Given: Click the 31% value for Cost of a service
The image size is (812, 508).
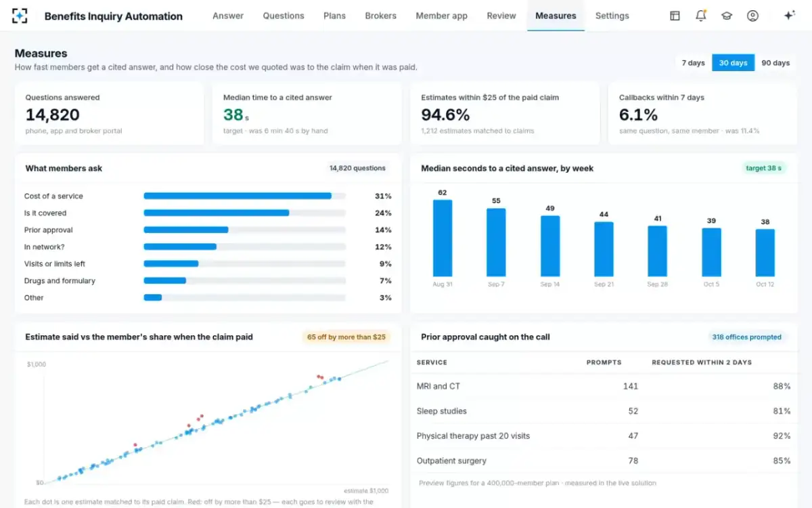Looking at the screenshot, I should click(x=383, y=196).
